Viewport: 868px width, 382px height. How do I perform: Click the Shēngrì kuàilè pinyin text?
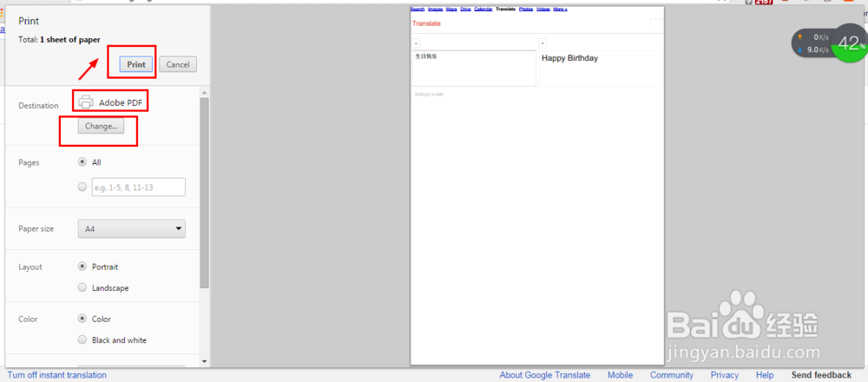pyautogui.click(x=429, y=95)
